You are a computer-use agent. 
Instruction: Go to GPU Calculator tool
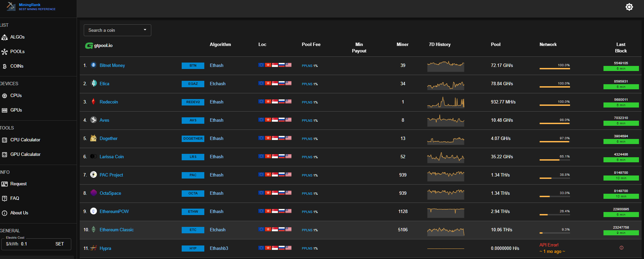[x=25, y=155]
